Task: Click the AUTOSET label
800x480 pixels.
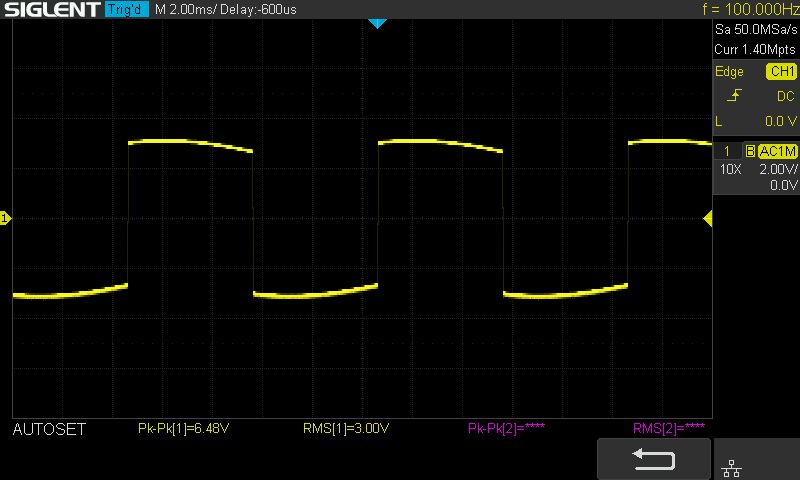Action: click(x=49, y=430)
